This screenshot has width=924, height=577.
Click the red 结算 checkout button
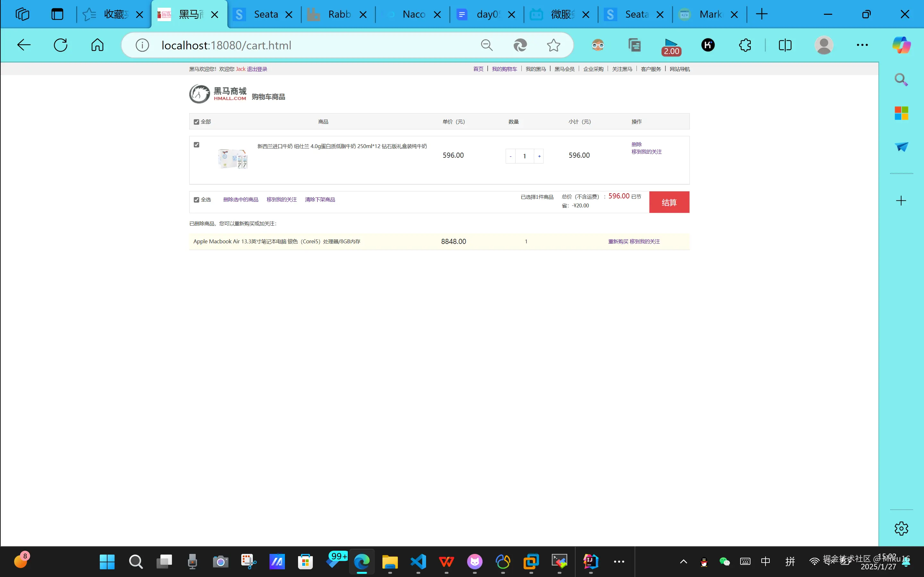[669, 202]
